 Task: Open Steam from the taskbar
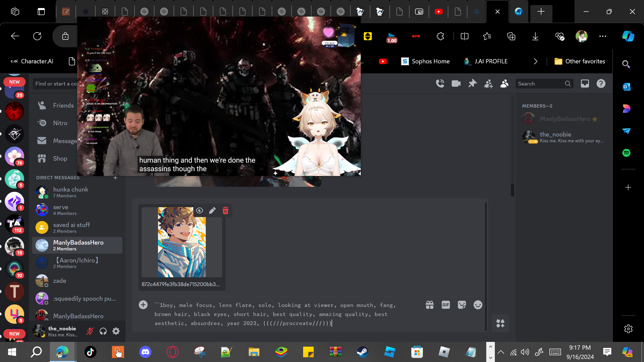pyautogui.click(x=363, y=352)
